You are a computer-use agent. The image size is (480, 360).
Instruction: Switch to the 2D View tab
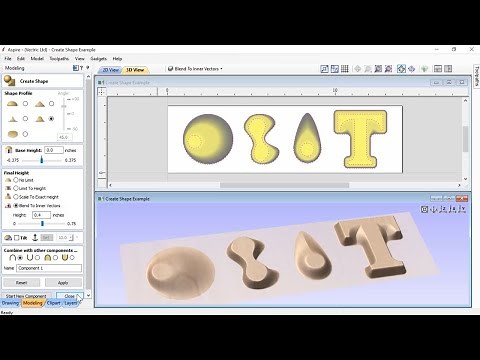tap(110, 70)
